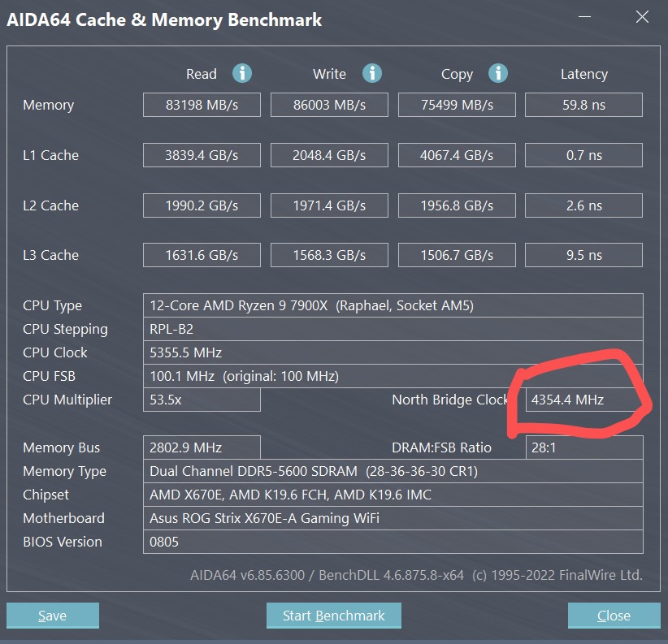Click the Memory Bus label
Viewport: 668px width, 644px height.
point(61,447)
